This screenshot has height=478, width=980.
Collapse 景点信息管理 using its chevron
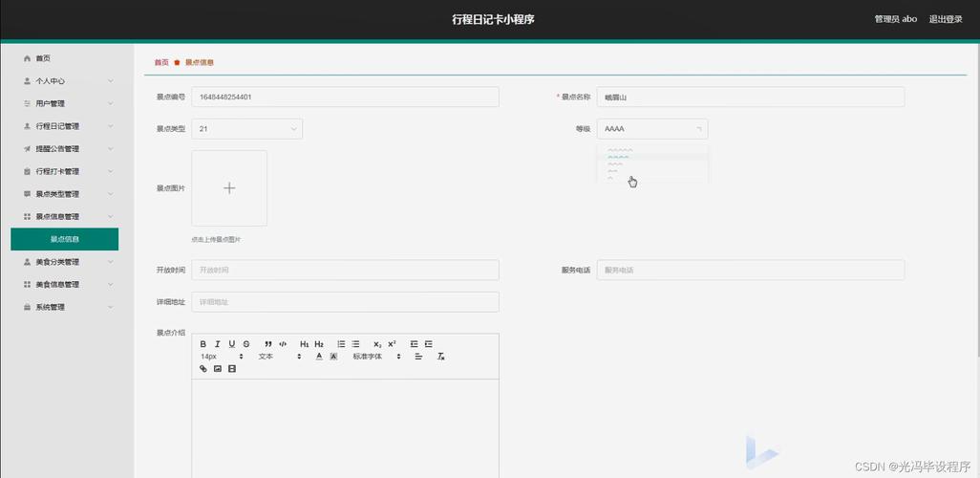111,216
